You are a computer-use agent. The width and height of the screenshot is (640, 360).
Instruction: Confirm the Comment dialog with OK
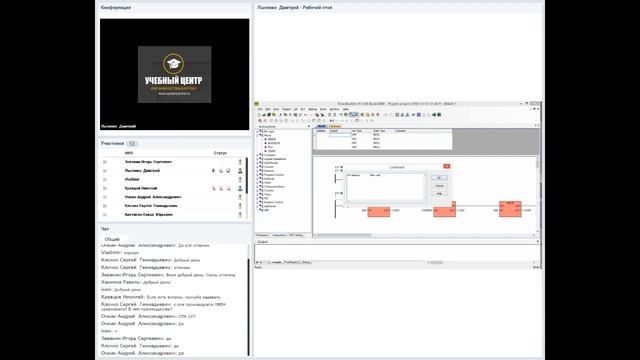[x=439, y=178]
